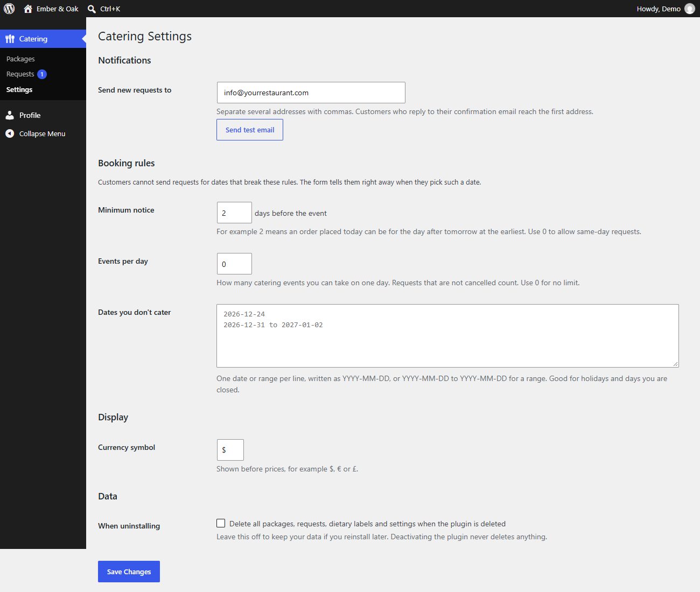Click the Events per day label
Viewport: 700px width, 592px height.
[123, 261]
